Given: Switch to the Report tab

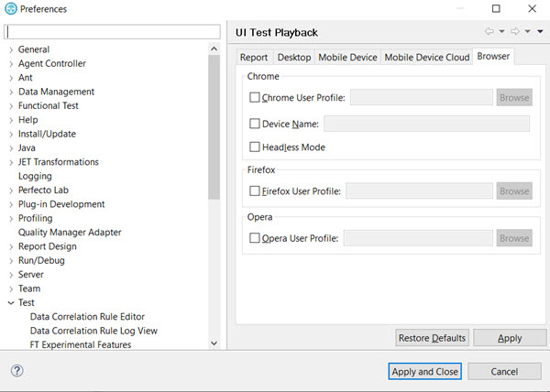Looking at the screenshot, I should 254,57.
